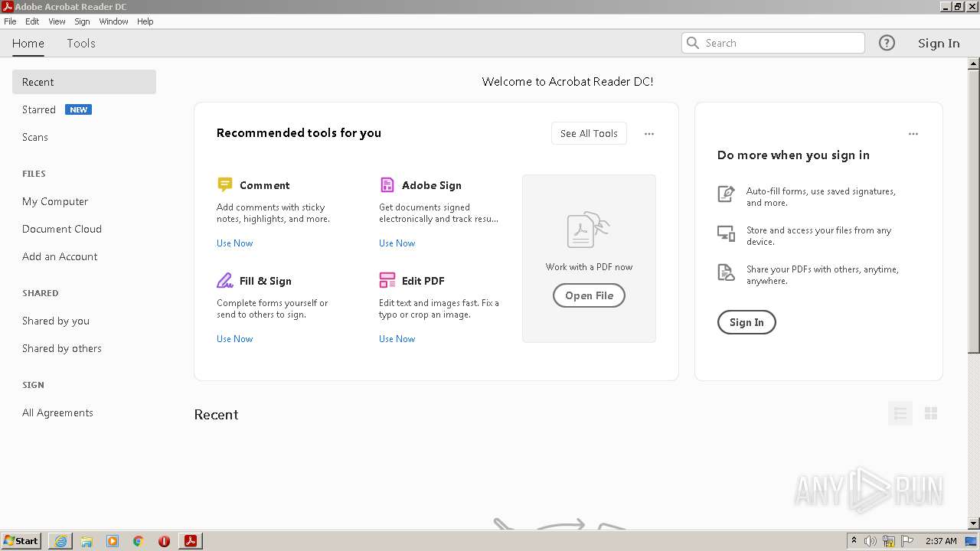
Task: Open Shared by others
Action: pos(62,348)
